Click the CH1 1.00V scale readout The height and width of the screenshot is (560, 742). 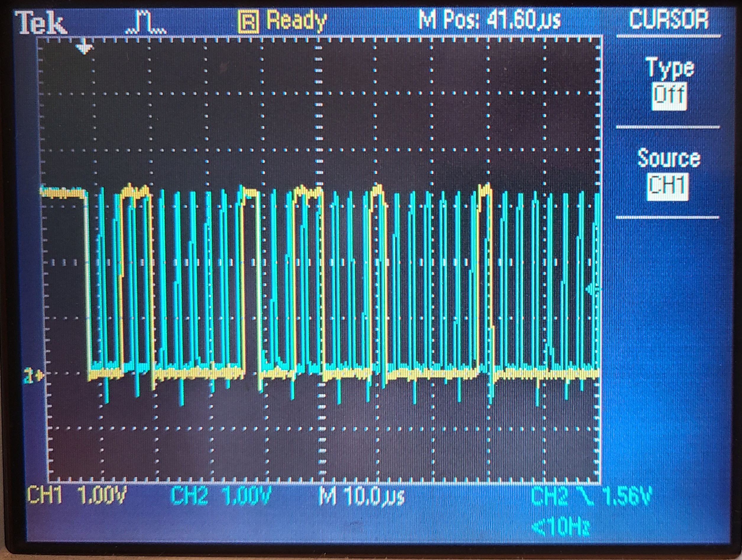[x=77, y=496]
